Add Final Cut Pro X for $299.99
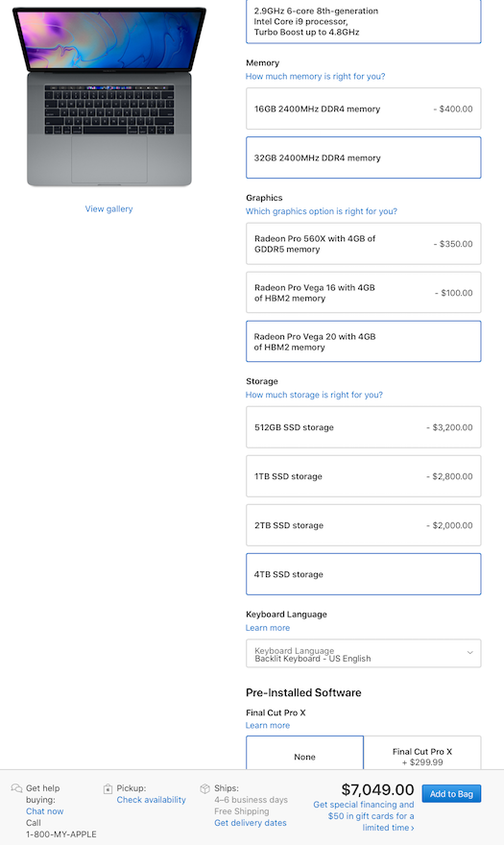This screenshot has height=845, width=504. tap(422, 754)
